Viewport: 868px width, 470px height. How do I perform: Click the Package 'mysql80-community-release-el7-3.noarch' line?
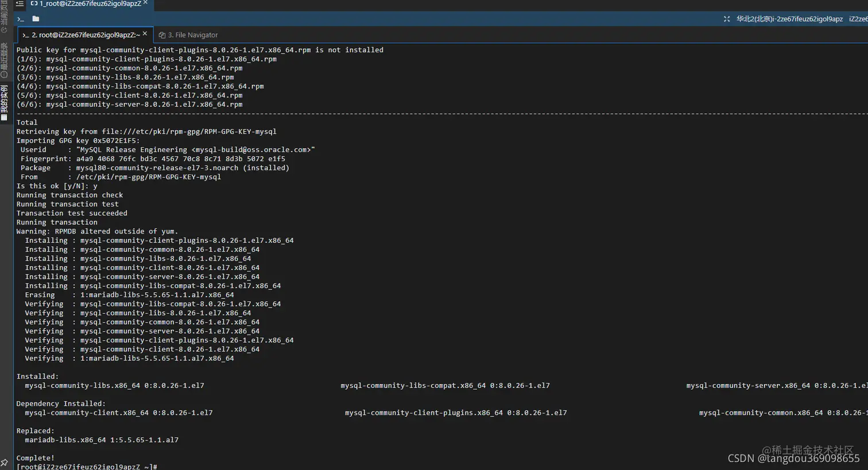[155, 168]
